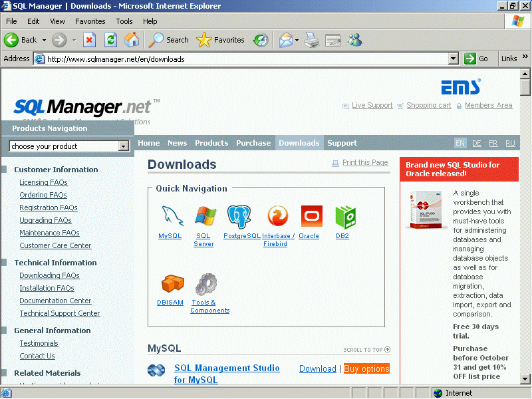
Task: Open the Search pane in the toolbar
Action: tap(169, 40)
